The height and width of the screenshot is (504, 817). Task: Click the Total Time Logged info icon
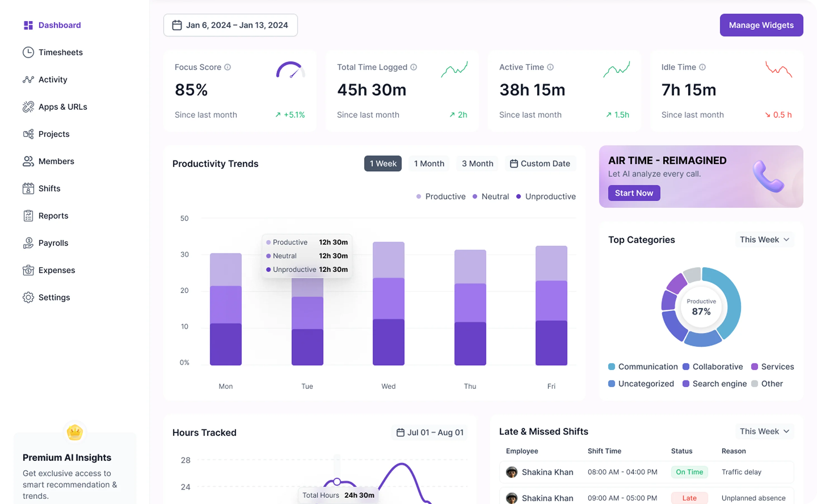pos(413,67)
